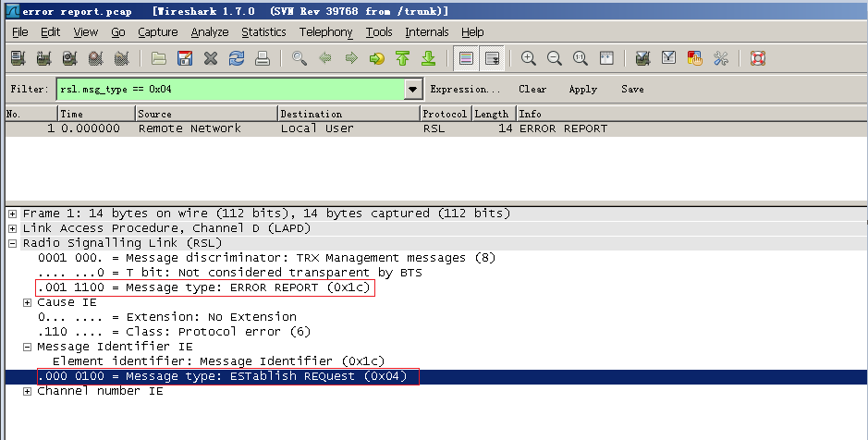
Task: Open the Telephony menu
Action: [325, 32]
